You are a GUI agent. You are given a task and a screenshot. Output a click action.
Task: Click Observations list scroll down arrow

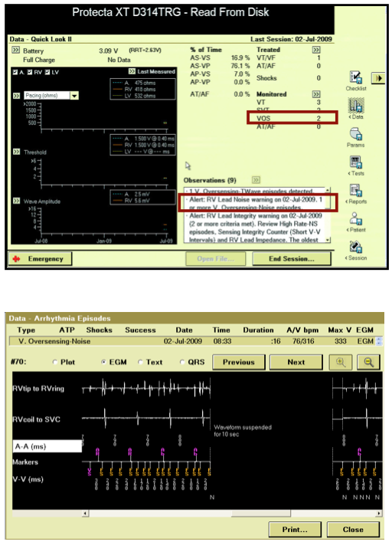pyautogui.click(x=327, y=240)
